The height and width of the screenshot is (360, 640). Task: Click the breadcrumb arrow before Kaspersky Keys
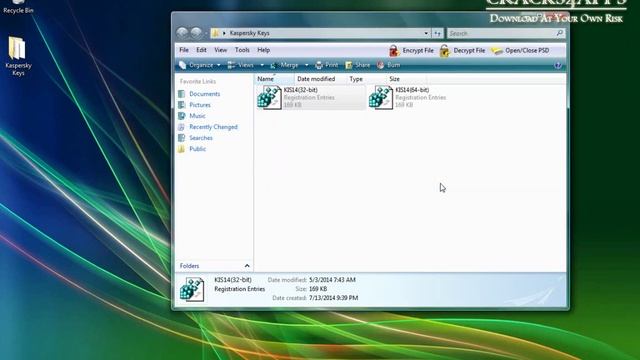(224, 33)
